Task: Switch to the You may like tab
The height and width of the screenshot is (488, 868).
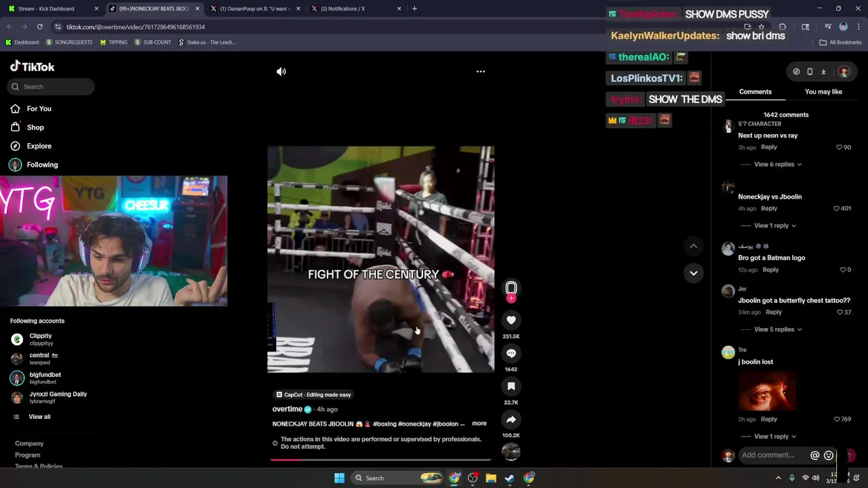Action: [x=823, y=91]
